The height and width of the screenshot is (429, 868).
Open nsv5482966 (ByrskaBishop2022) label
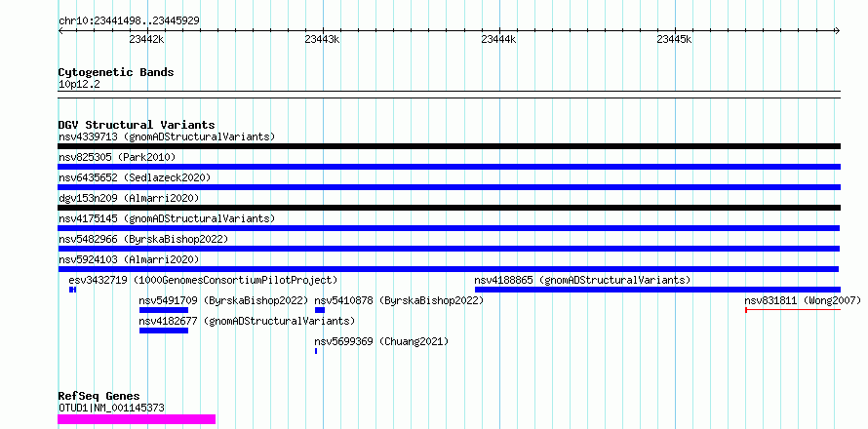pyautogui.click(x=143, y=239)
